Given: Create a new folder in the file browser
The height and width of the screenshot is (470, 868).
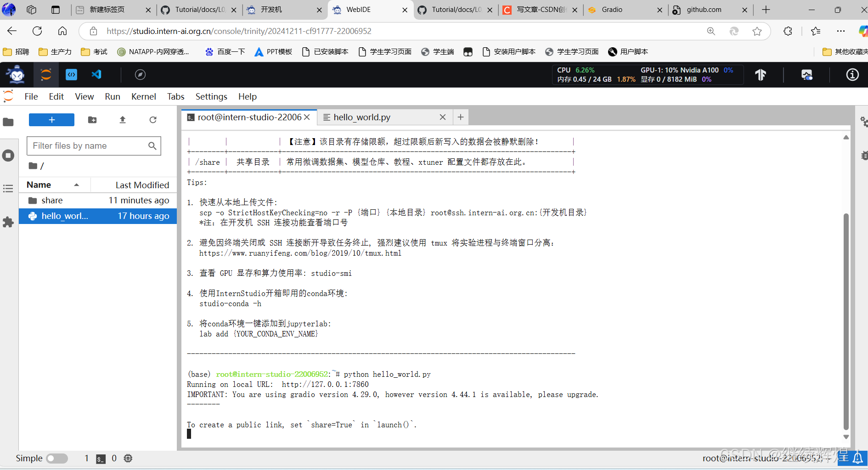Looking at the screenshot, I should (x=92, y=120).
